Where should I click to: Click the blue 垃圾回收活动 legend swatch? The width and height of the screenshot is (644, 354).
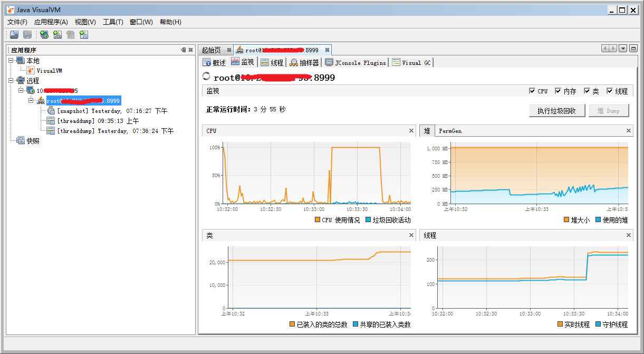368,220
